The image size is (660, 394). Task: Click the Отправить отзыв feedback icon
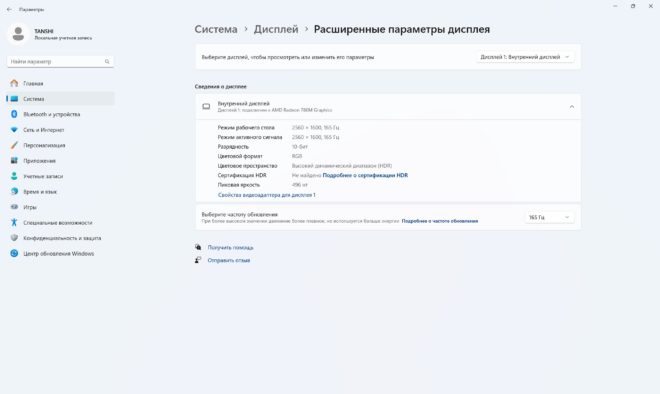click(198, 260)
